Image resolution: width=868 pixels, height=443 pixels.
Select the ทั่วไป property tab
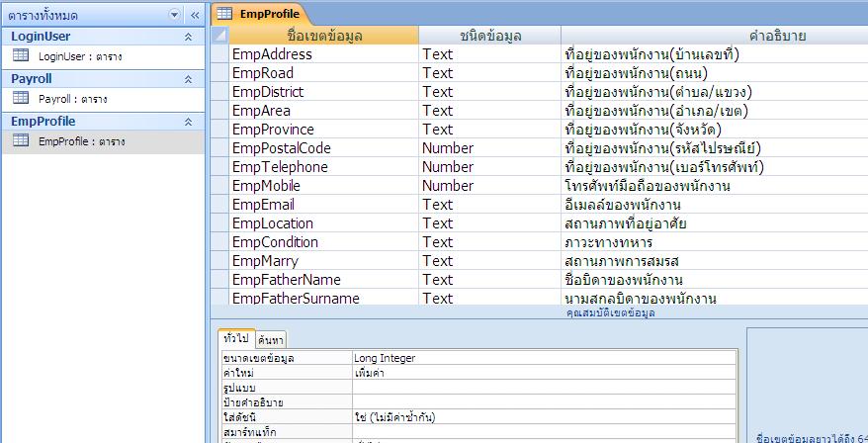click(x=236, y=338)
